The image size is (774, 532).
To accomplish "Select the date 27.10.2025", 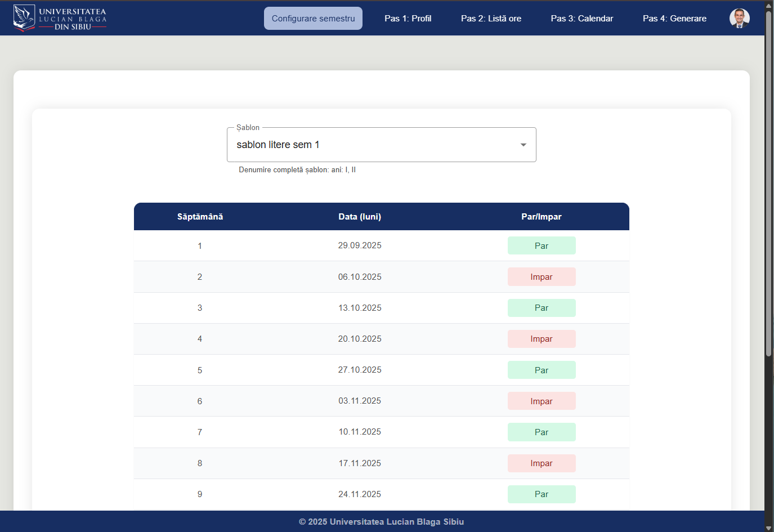I will [x=360, y=370].
